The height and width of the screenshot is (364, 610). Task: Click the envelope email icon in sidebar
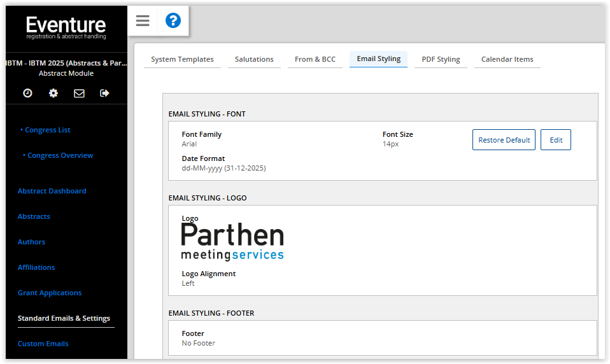79,94
